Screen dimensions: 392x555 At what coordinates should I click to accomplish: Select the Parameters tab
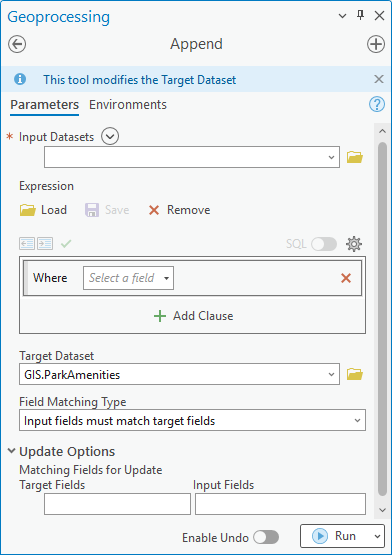[x=45, y=105]
